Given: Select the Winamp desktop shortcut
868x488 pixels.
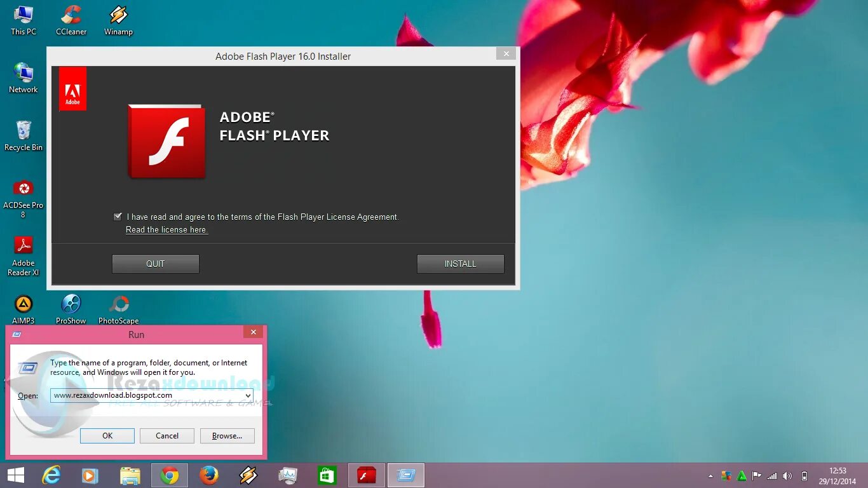Looking at the screenshot, I should coord(118,20).
